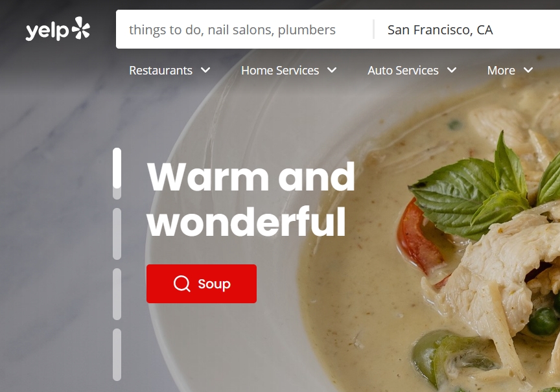Open the More menu label
This screenshot has width=560, height=392.
pos(501,71)
